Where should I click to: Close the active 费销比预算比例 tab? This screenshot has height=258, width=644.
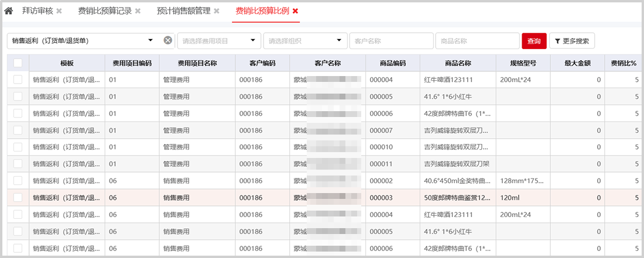(x=295, y=11)
